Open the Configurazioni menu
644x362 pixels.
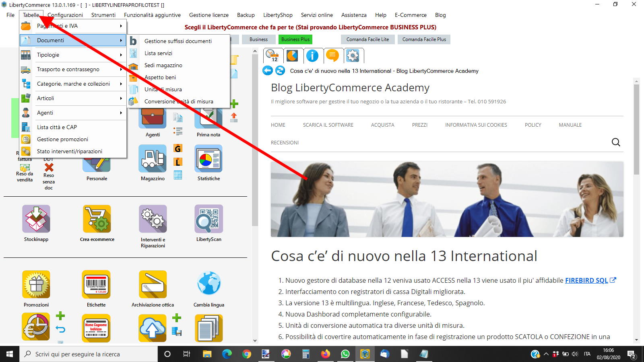point(65,15)
